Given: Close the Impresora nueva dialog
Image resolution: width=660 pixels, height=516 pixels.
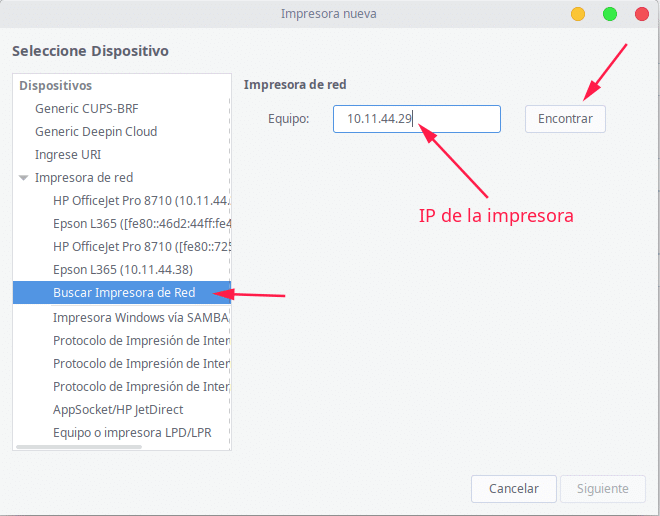Looking at the screenshot, I should pos(641,14).
